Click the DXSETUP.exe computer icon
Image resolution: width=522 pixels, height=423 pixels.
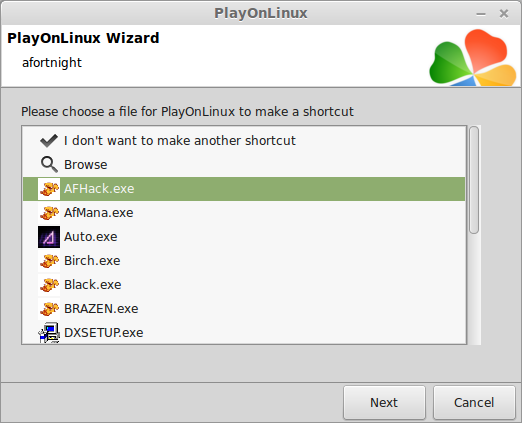click(49, 333)
